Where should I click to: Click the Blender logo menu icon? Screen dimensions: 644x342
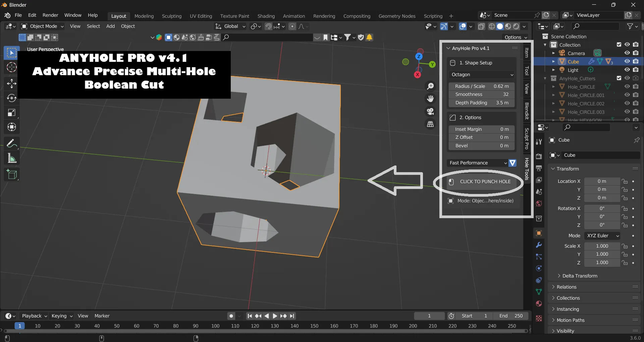point(7,15)
